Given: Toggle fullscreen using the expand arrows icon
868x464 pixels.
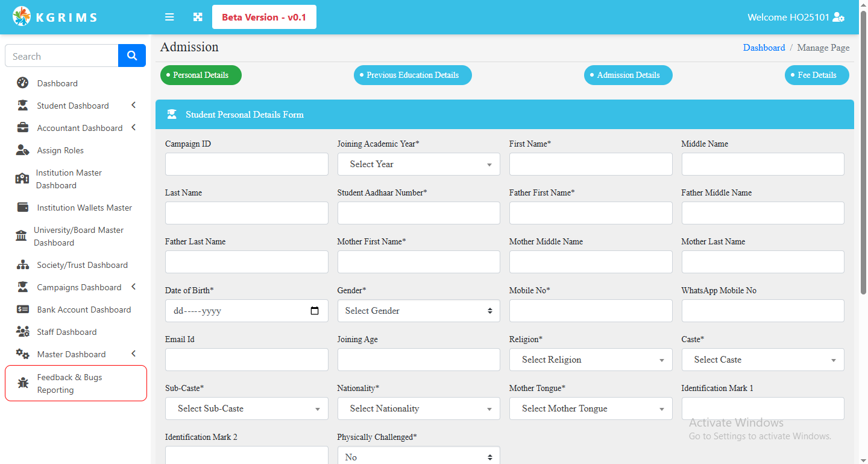Looking at the screenshot, I should pyautogui.click(x=198, y=17).
